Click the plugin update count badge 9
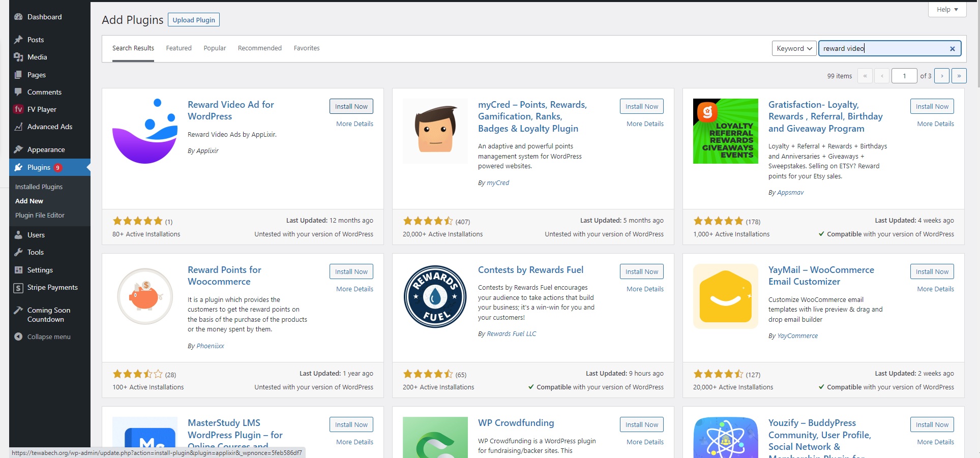This screenshot has height=458, width=980. click(58, 168)
